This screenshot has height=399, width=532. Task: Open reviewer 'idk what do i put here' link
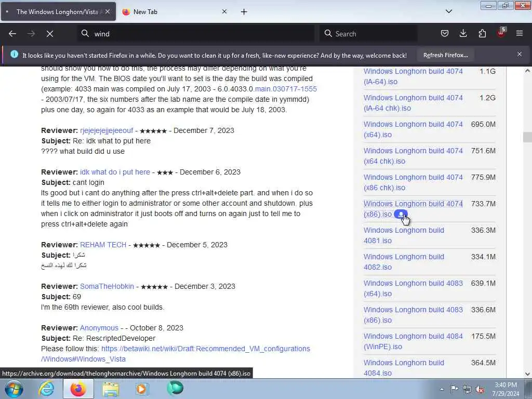pyautogui.click(x=115, y=172)
